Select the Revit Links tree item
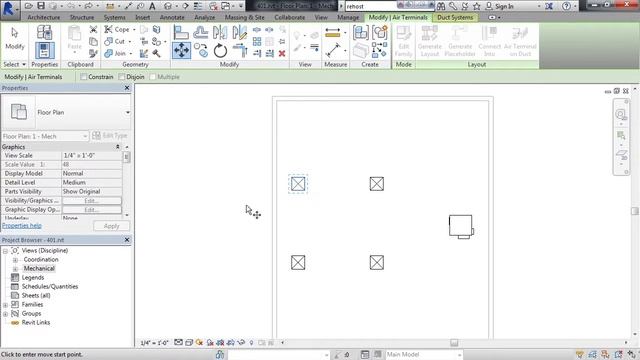Image resolution: width=640 pixels, height=360 pixels. click(x=36, y=322)
